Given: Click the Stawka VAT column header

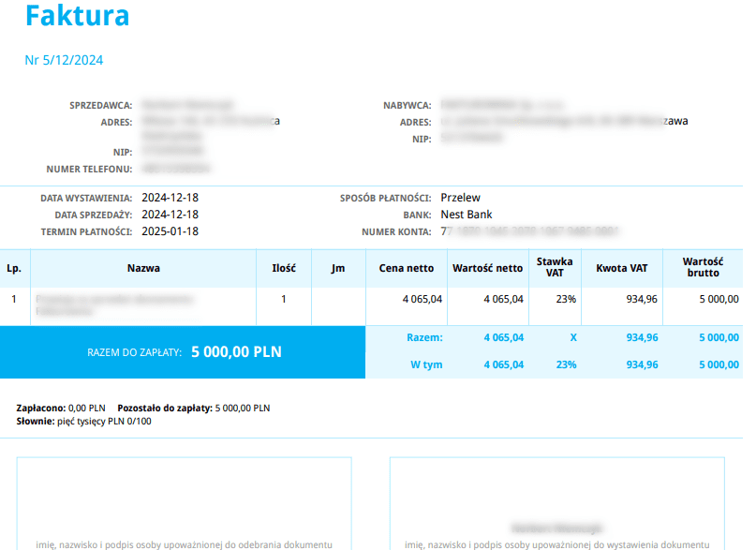Looking at the screenshot, I should pos(555,268).
